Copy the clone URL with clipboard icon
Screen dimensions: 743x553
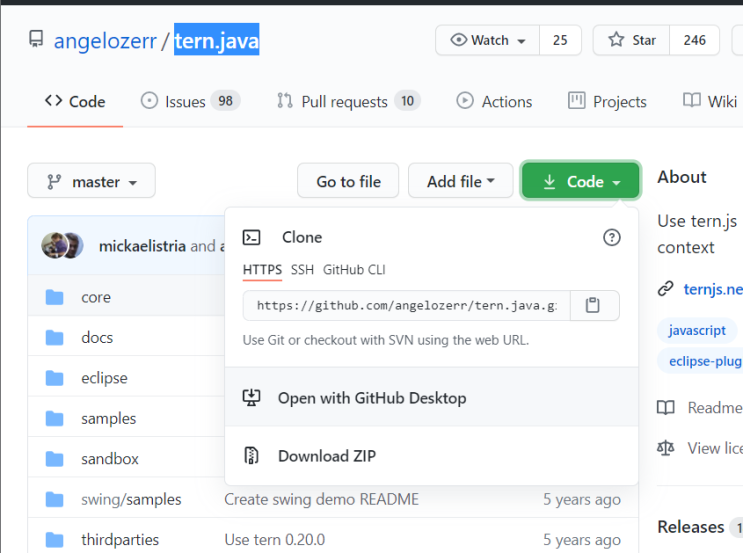pyautogui.click(x=593, y=306)
